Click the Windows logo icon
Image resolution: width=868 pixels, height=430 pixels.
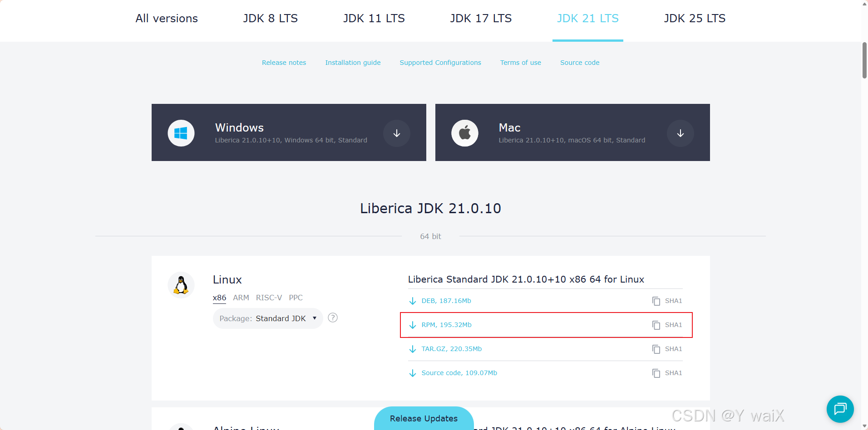click(x=181, y=133)
